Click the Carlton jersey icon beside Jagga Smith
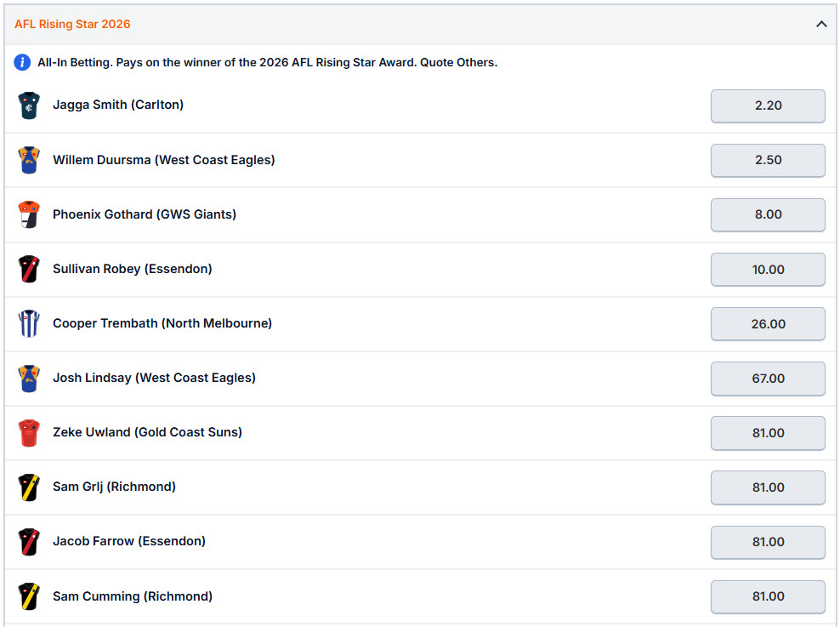The width and height of the screenshot is (840, 627). click(x=29, y=105)
